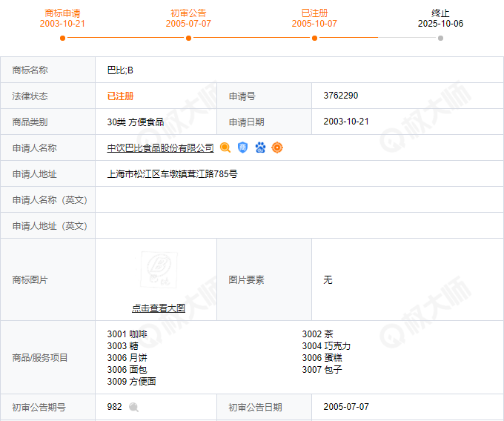This screenshot has height=421, width=504.
Task: Click the 申请人名称（英文） row label
Action: 50,200
